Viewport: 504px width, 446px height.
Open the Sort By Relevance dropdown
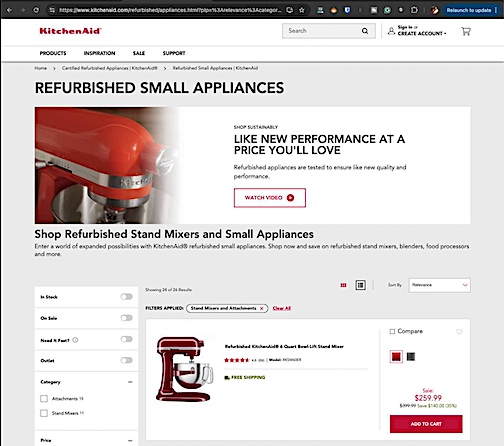pyautogui.click(x=440, y=285)
